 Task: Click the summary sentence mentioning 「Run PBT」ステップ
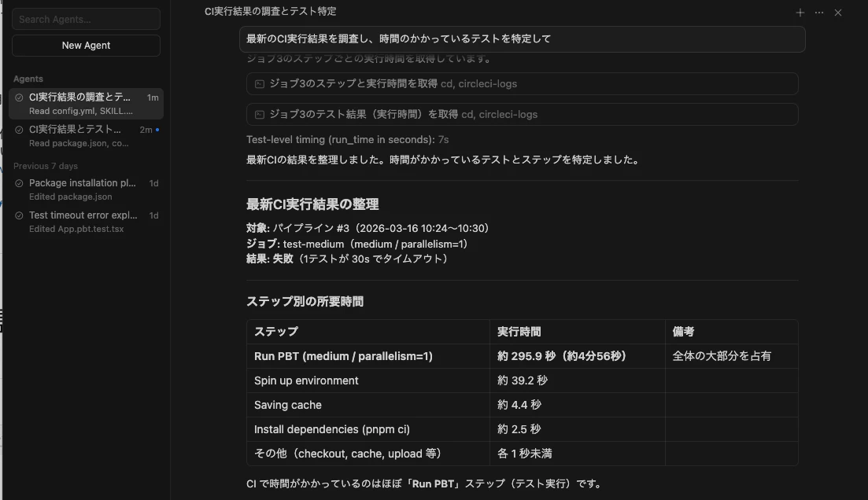(425, 484)
